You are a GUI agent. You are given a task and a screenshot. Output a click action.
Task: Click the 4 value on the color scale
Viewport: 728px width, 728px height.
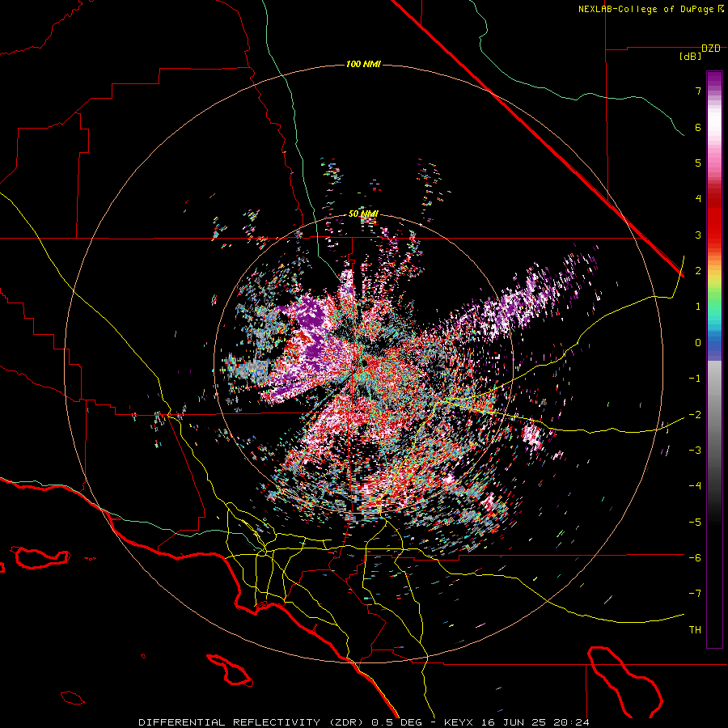(x=698, y=199)
